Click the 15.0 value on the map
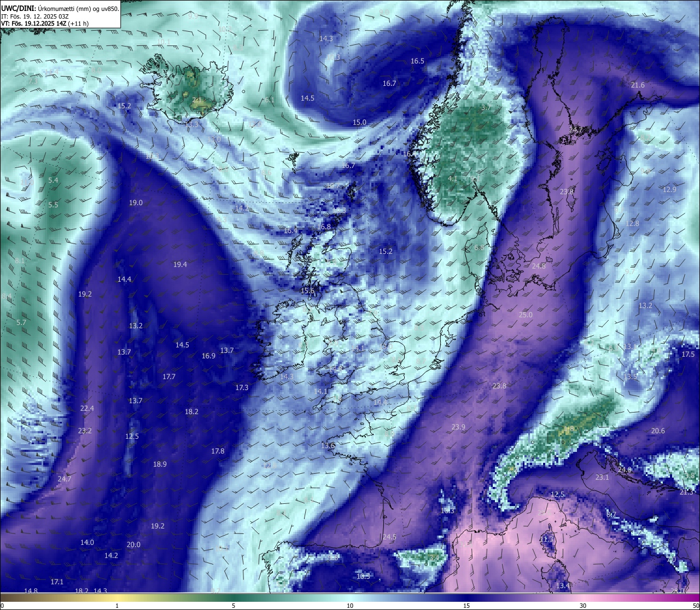The height and width of the screenshot is (610, 700). tap(359, 123)
